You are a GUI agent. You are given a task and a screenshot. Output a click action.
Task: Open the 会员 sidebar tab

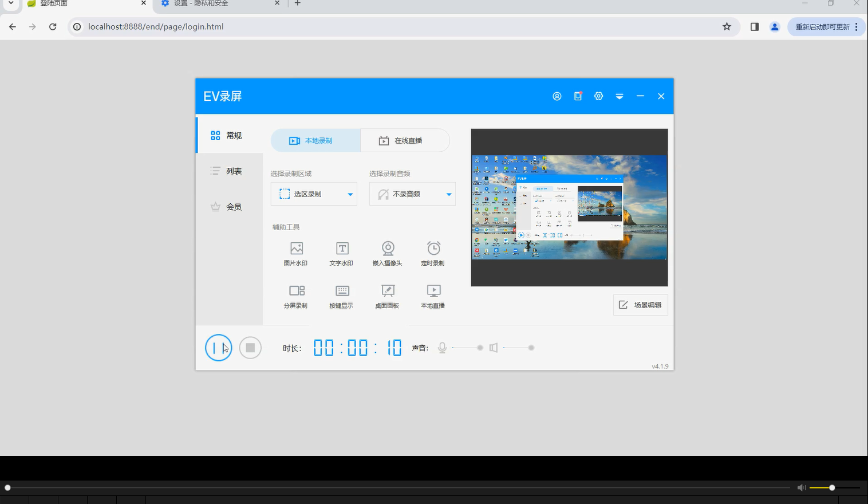click(230, 207)
